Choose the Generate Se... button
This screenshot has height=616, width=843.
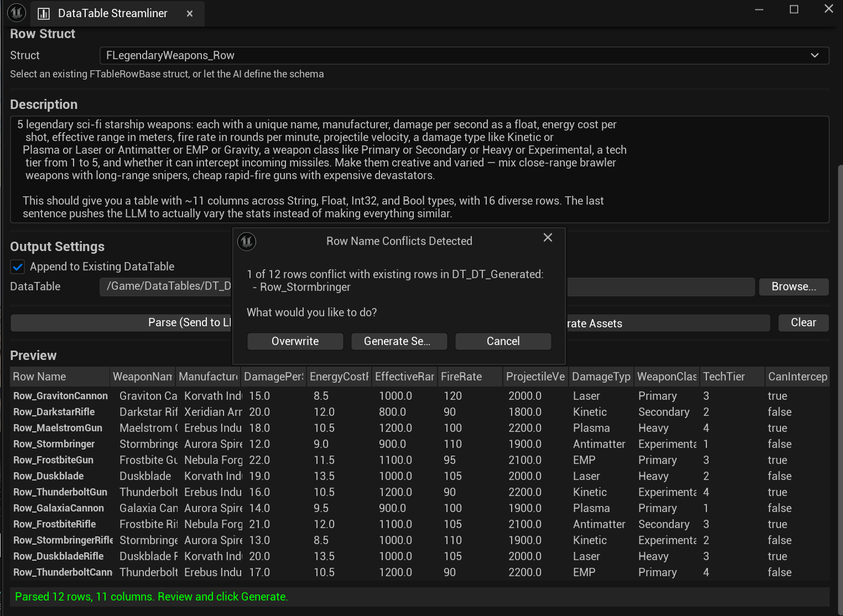pos(397,341)
